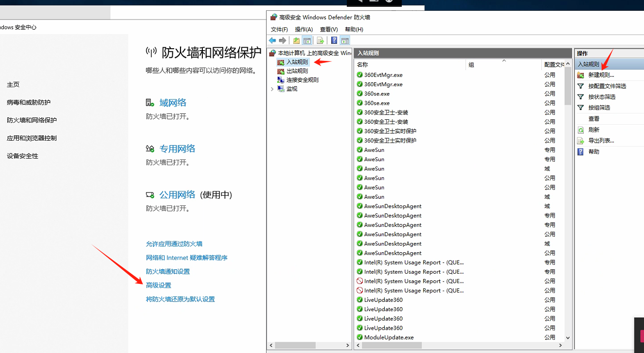Screen dimensions: 644x353
Task: Click the rules list horizontal scroll-right arrow
Action: (561, 345)
